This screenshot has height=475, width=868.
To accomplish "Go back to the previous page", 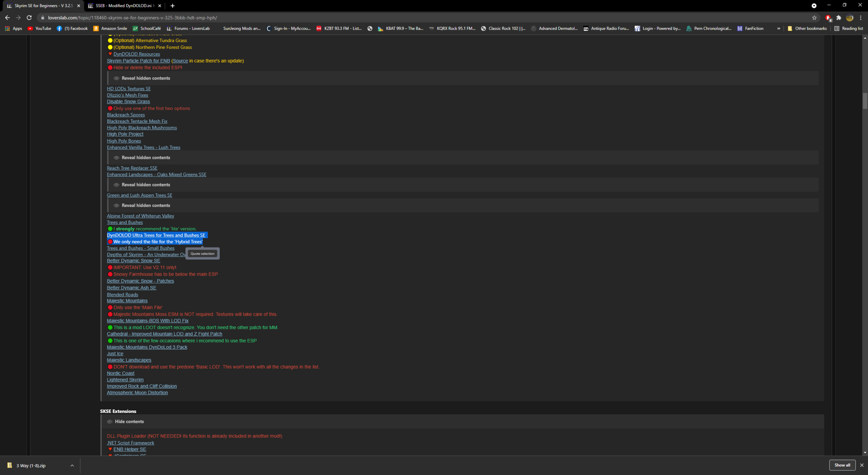I will (7, 18).
